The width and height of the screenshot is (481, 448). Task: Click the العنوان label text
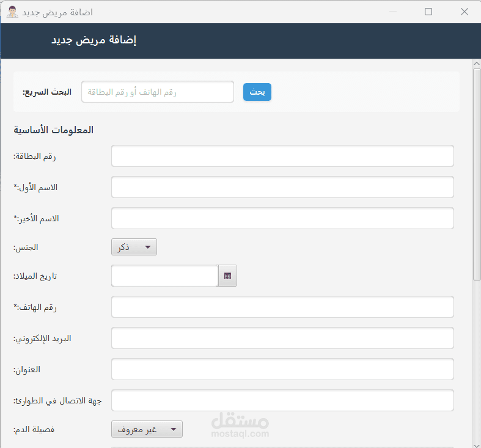click(27, 369)
